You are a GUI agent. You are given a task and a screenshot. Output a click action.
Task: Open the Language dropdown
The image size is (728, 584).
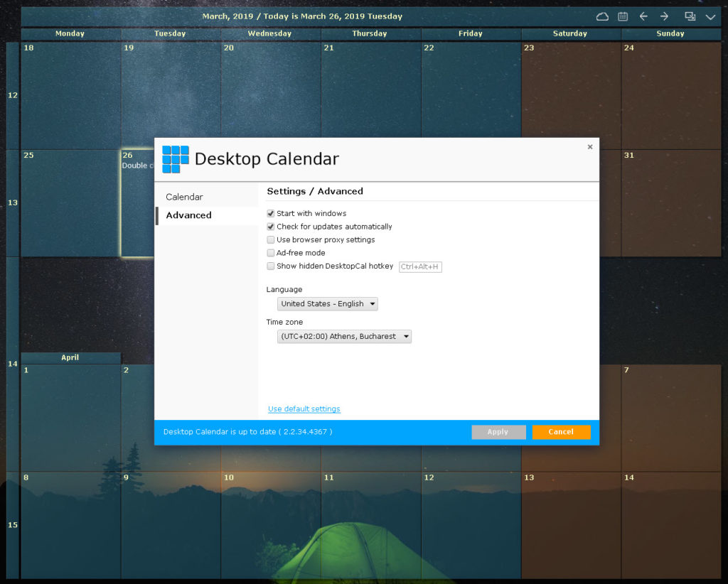(327, 304)
